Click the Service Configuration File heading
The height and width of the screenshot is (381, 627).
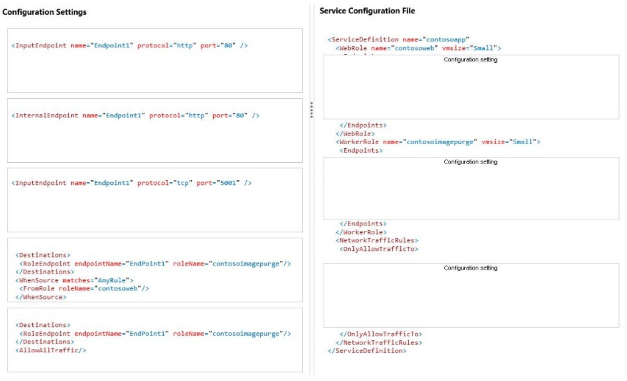click(367, 11)
